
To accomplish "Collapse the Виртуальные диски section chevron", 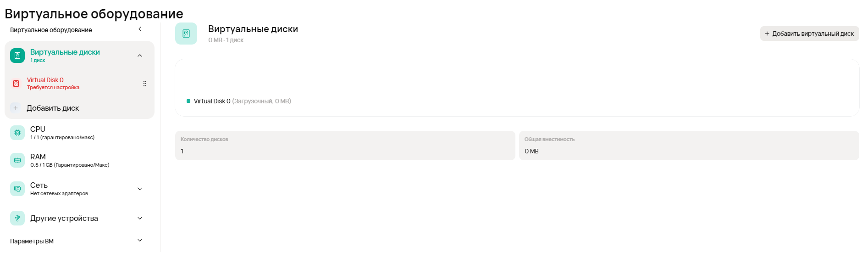I will coord(140,56).
